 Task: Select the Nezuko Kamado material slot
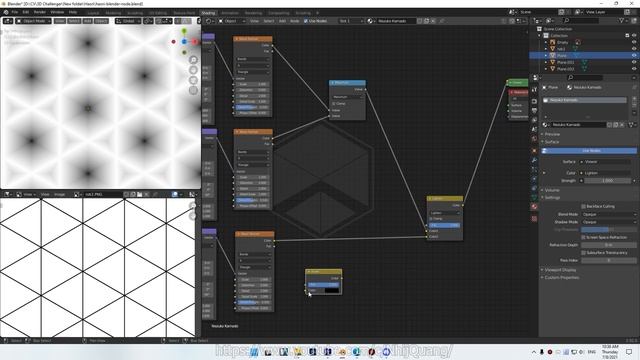click(584, 100)
